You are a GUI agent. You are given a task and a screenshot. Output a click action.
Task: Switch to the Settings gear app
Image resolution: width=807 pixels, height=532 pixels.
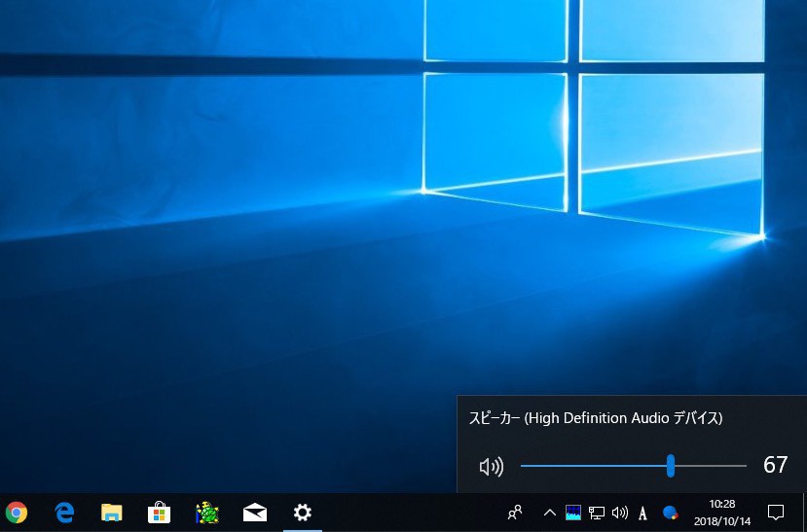pyautogui.click(x=303, y=513)
